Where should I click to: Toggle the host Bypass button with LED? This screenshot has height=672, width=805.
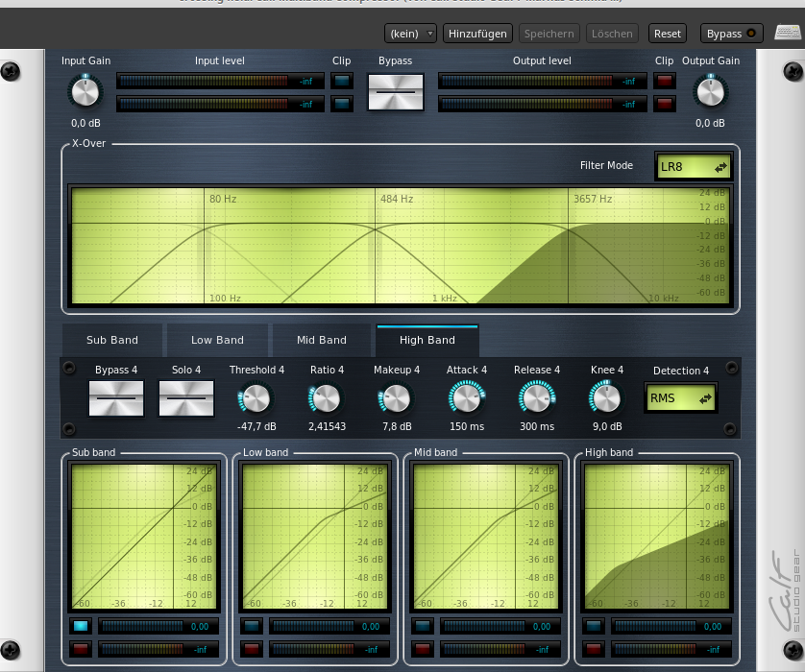[731, 34]
